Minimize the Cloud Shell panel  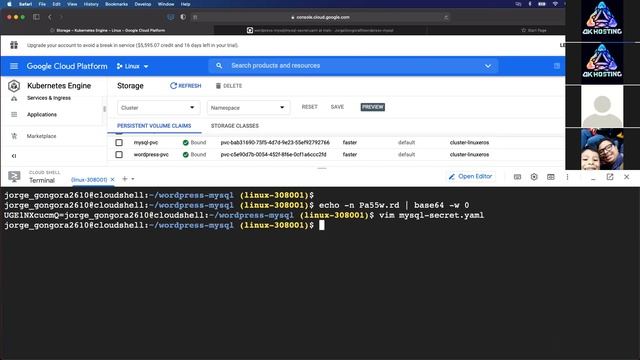[593, 178]
